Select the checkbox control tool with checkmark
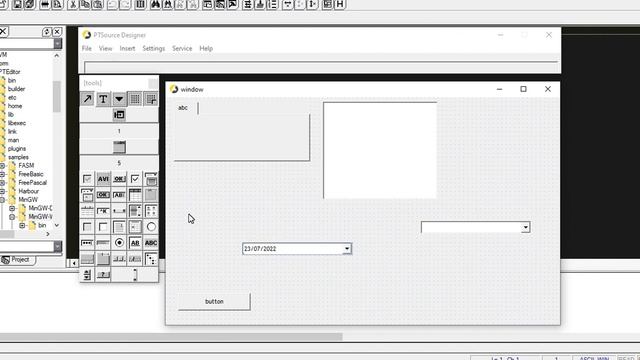The height and width of the screenshot is (360, 640). click(x=135, y=179)
